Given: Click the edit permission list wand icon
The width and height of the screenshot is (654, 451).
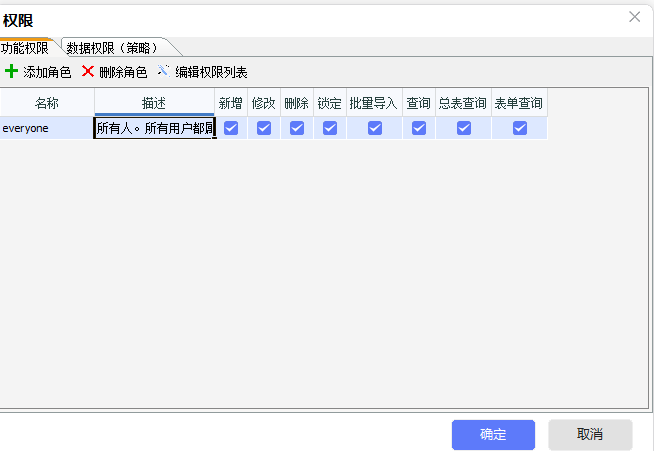Looking at the screenshot, I should (x=164, y=71).
